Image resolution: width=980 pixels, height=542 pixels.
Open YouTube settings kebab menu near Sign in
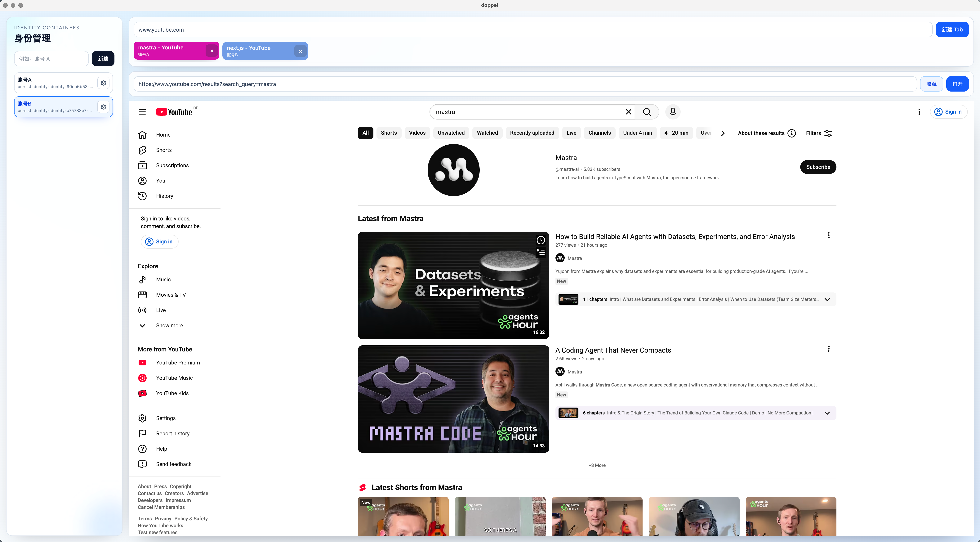tap(919, 112)
